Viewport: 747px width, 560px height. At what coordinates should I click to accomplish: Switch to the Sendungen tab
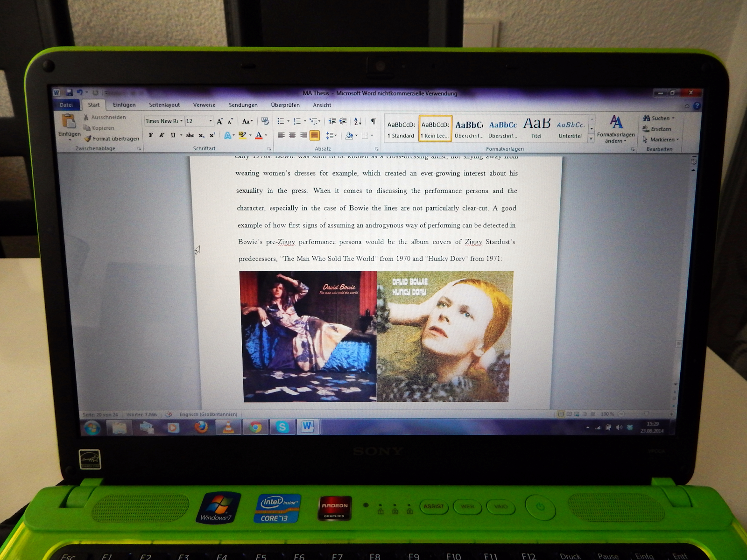(243, 105)
